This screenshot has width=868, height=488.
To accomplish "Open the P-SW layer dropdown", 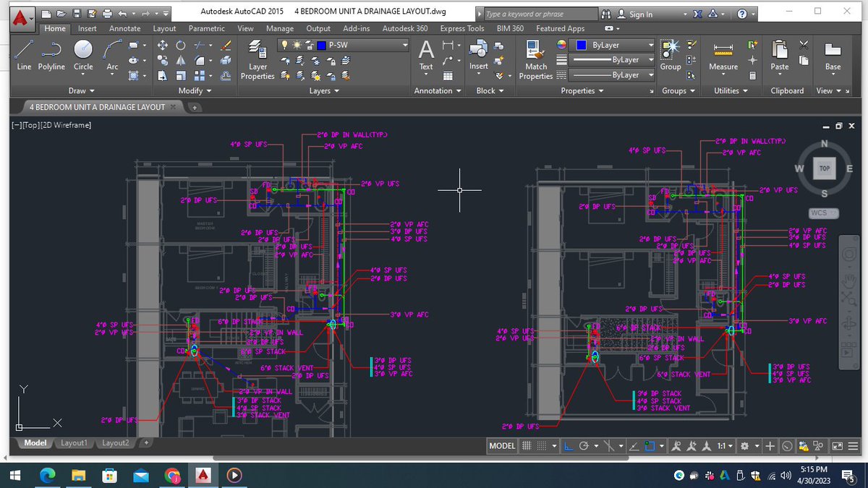I will point(344,45).
